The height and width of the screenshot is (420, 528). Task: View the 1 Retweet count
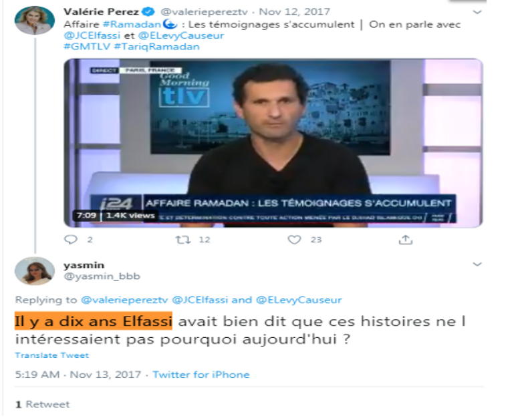(42, 404)
